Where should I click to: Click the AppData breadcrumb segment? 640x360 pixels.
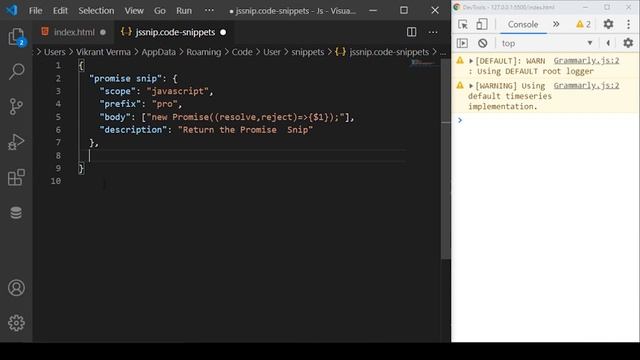tap(158, 52)
